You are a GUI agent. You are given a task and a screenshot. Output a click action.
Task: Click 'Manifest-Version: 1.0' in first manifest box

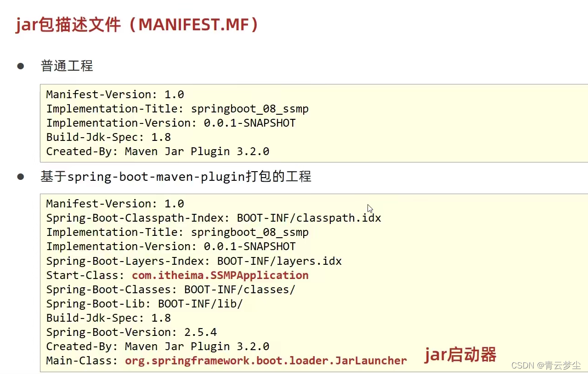pyautogui.click(x=115, y=95)
